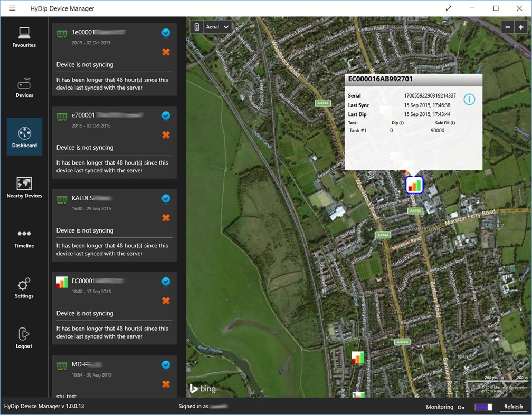Acknowledge the KALDES alert with blue checkmark
Viewport: 532px width, 415px height.
(x=166, y=198)
